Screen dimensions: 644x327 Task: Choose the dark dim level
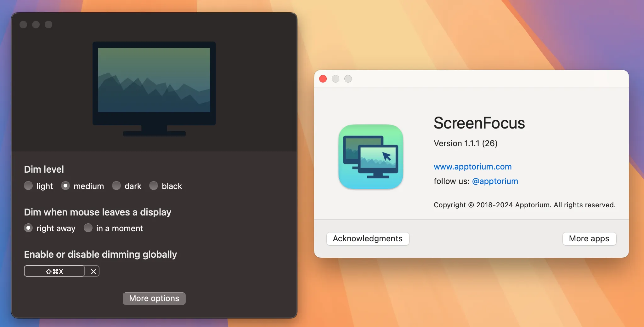116,186
